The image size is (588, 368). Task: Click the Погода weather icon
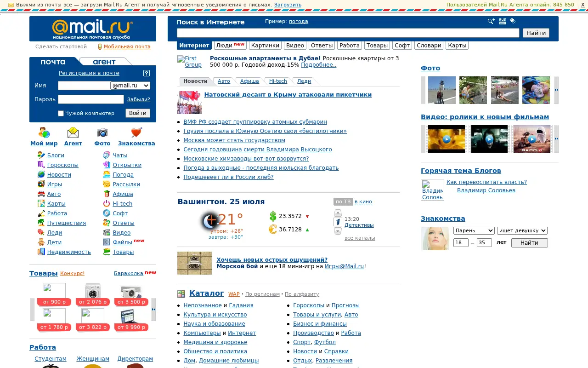(107, 174)
